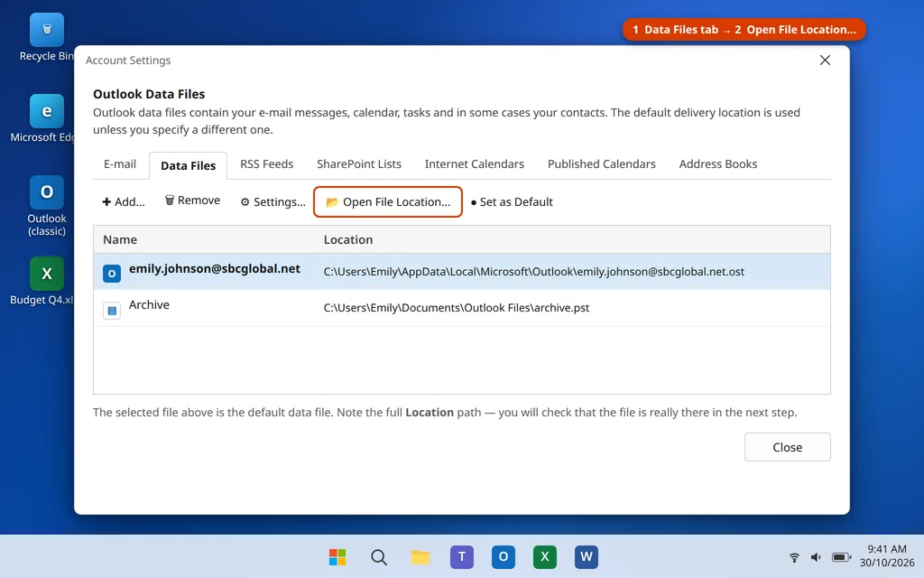Screen dimensions: 924x578
Task: Click the battery tray icon
Action: (841, 556)
